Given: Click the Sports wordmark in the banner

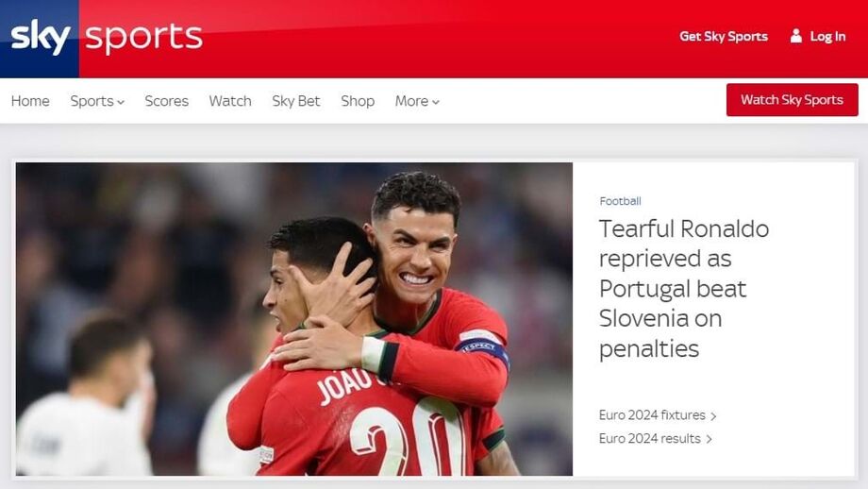Looking at the screenshot, I should coord(144,38).
